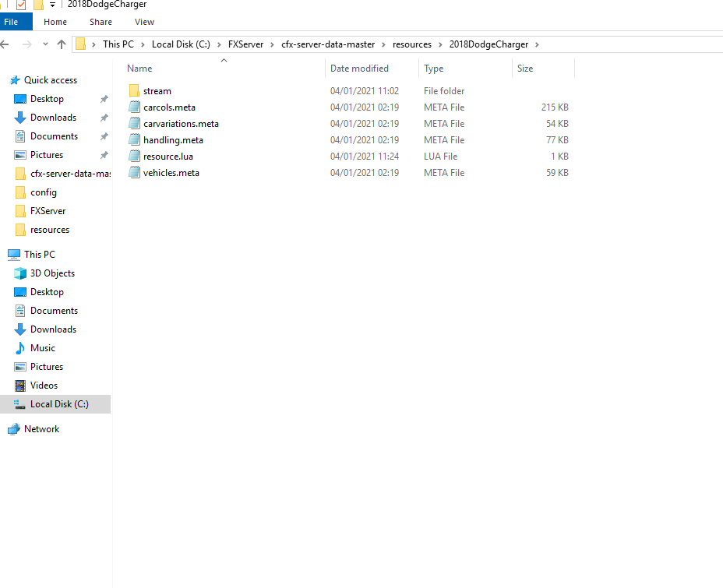The height and width of the screenshot is (588, 723).
Task: Click the File folder type of stream
Action: pyautogui.click(x=444, y=91)
